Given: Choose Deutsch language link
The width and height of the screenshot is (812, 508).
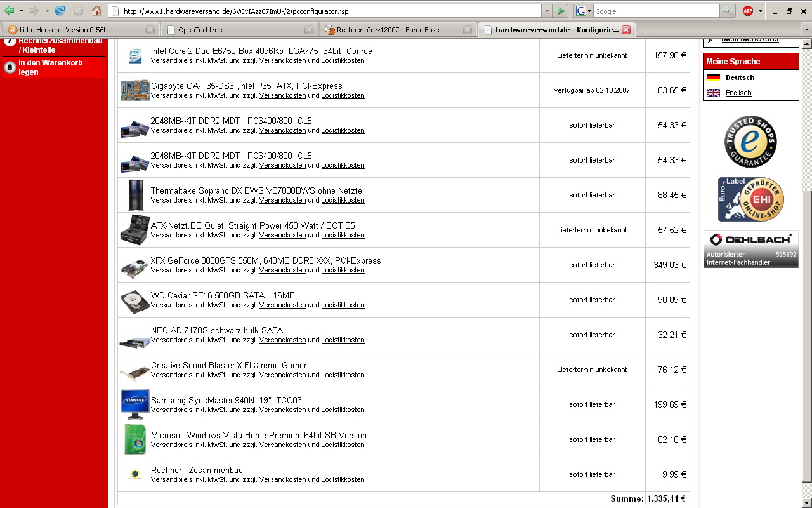Looking at the screenshot, I should tap(740, 77).
